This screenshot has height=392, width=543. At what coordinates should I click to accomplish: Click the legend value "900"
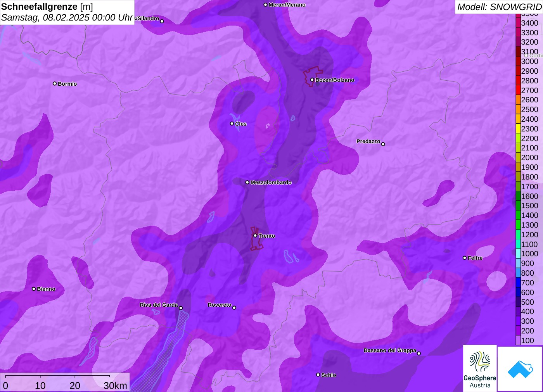point(527,263)
